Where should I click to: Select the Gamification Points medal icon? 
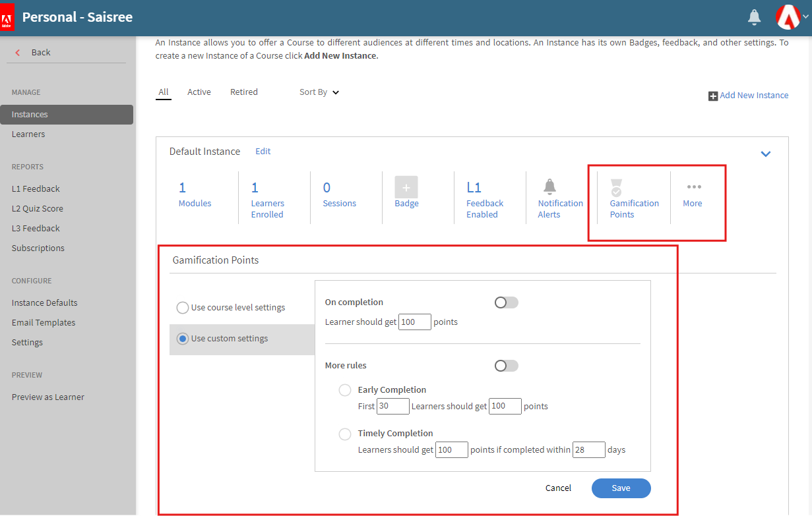coord(616,187)
